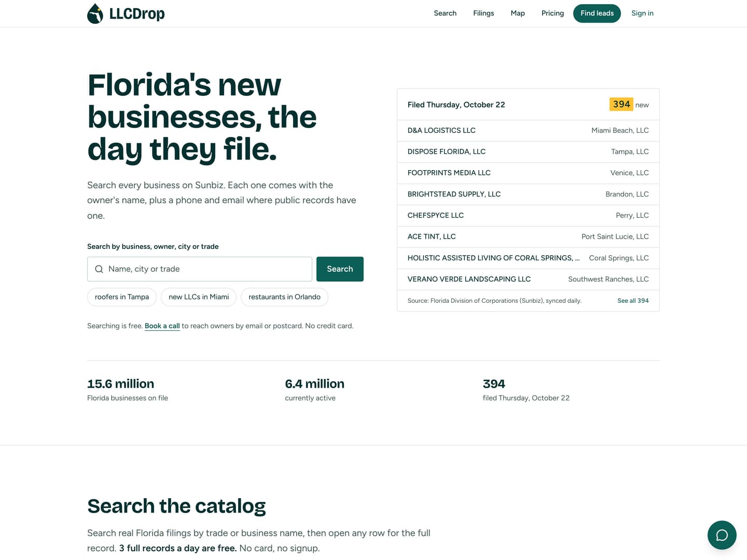Open the Search nav item

(445, 13)
